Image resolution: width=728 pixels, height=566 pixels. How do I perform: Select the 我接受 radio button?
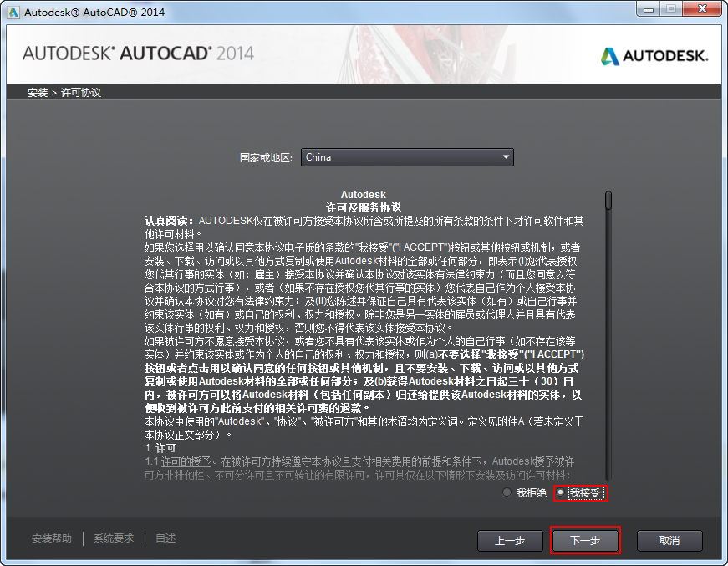(x=559, y=492)
